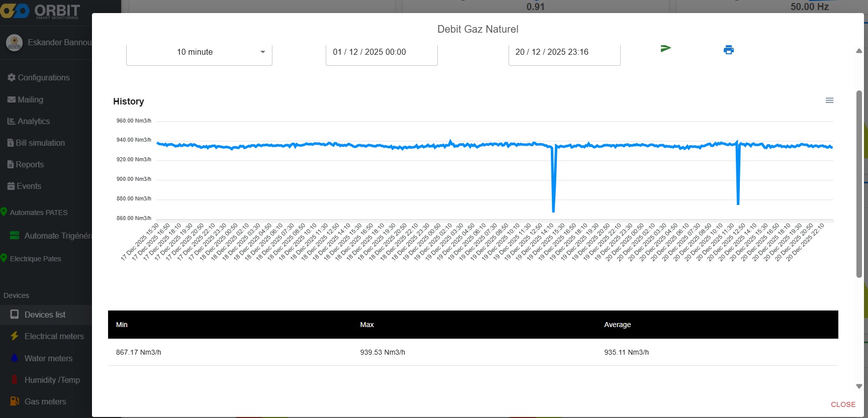Click the Configurations gear icon
This screenshot has width=868, height=418.
(12, 77)
